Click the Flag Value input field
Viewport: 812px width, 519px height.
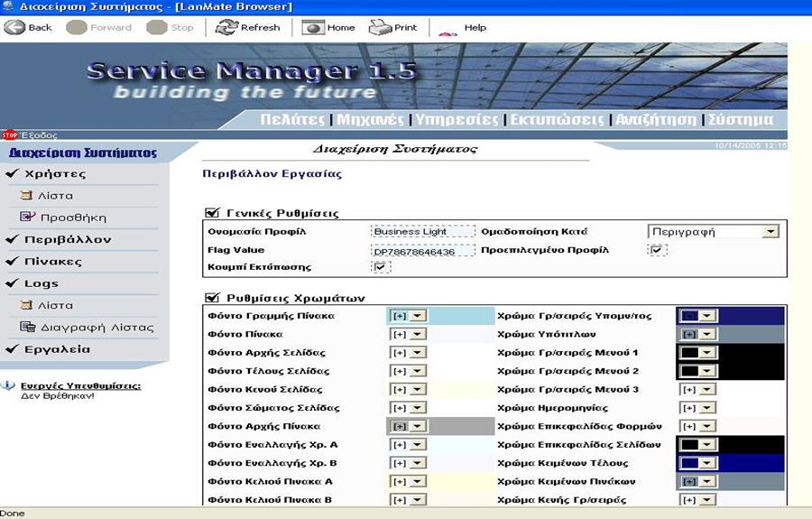point(423,251)
